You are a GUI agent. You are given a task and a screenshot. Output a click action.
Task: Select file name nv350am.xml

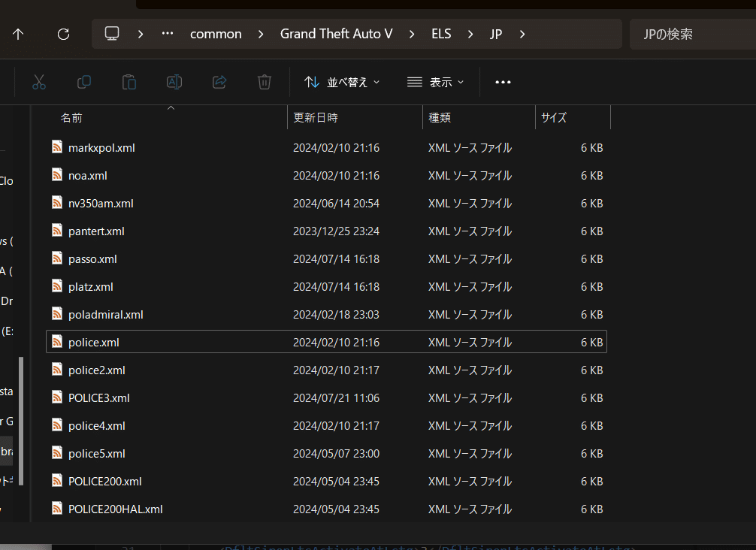coord(101,204)
